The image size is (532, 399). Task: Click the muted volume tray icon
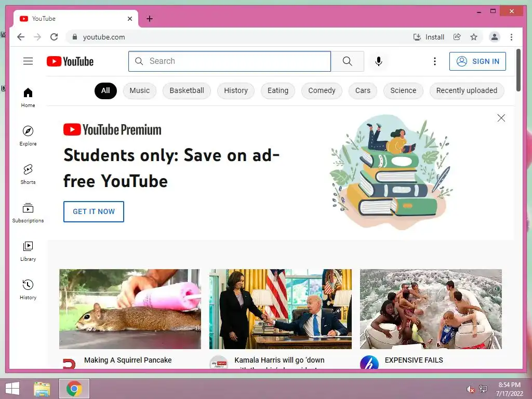[x=470, y=389]
